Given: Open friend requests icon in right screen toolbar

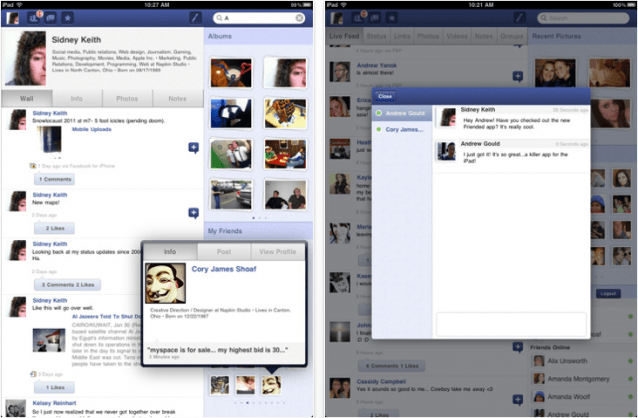Looking at the screenshot, I should 358,18.
